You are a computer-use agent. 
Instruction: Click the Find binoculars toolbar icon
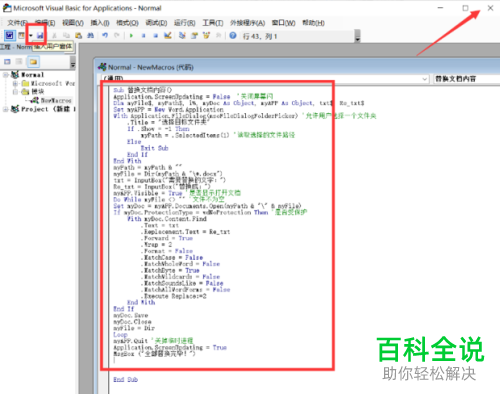[90, 35]
